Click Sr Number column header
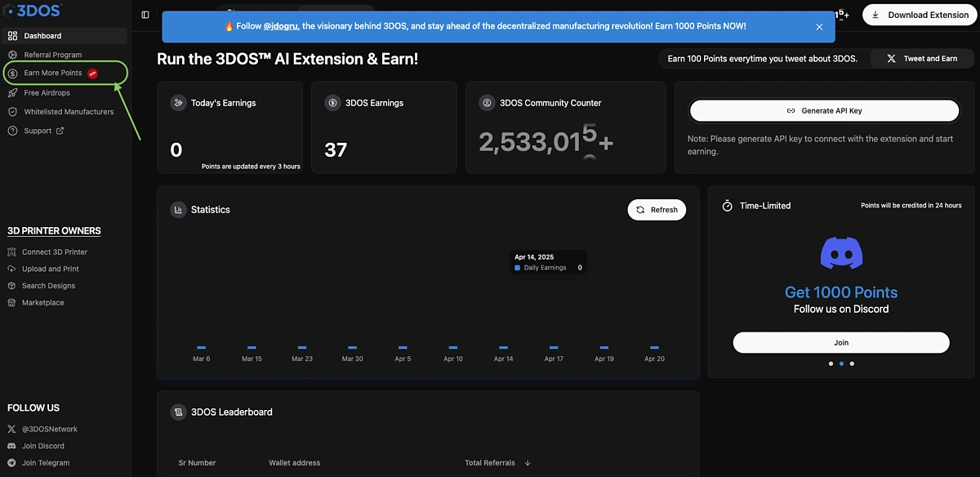The image size is (980, 477). click(198, 463)
